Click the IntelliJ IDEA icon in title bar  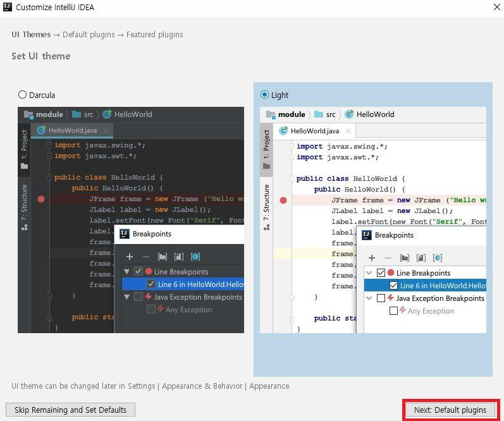[8, 7]
